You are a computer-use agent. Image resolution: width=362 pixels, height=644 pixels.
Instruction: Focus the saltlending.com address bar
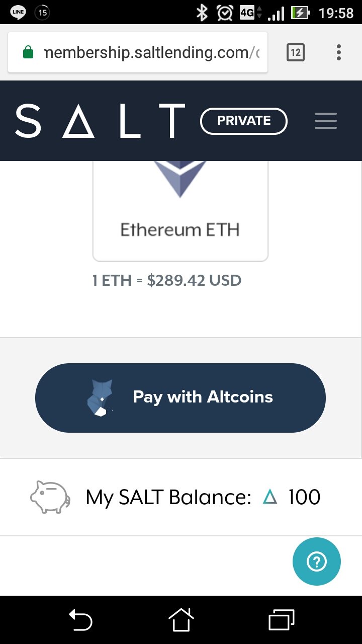coord(138,52)
